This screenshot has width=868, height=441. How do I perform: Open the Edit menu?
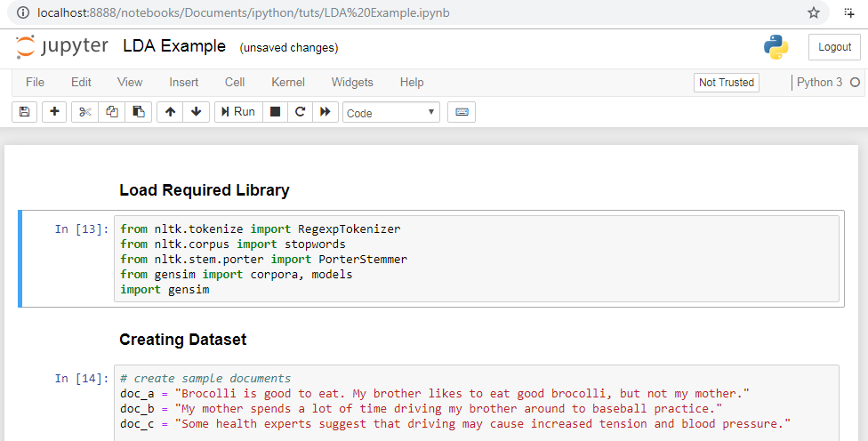coord(81,82)
